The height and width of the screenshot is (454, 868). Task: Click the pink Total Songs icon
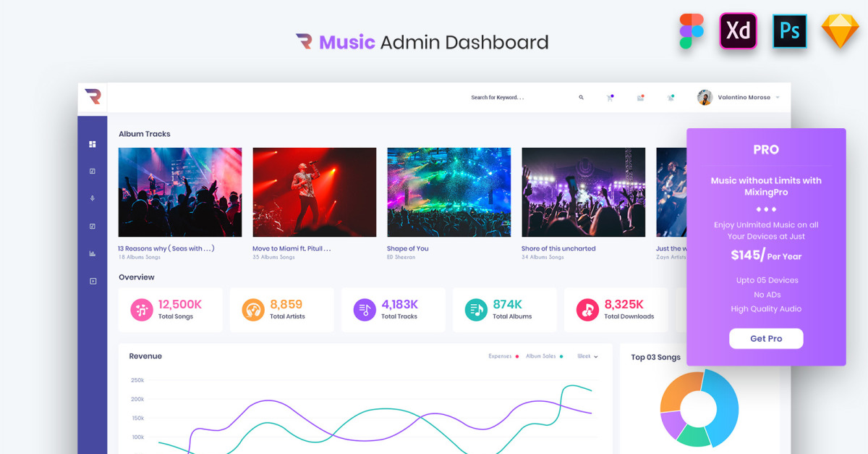(142, 310)
